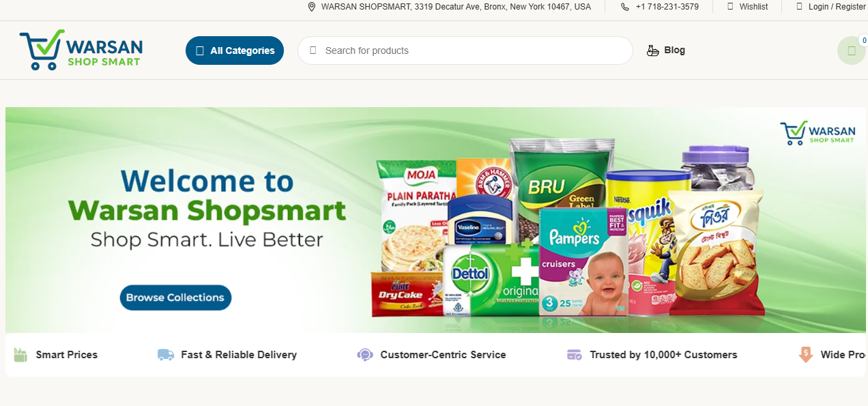Open the Blog menu item
Viewport: 868px width, 406px height.
(674, 50)
